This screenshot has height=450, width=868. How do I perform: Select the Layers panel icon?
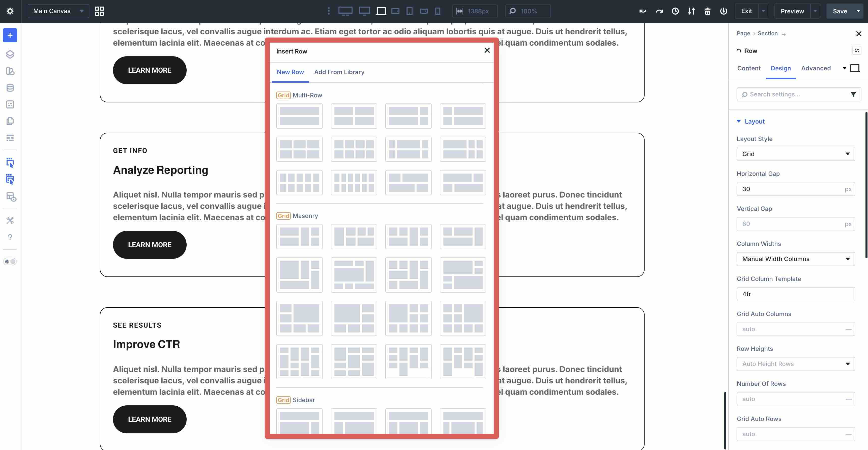point(10,54)
